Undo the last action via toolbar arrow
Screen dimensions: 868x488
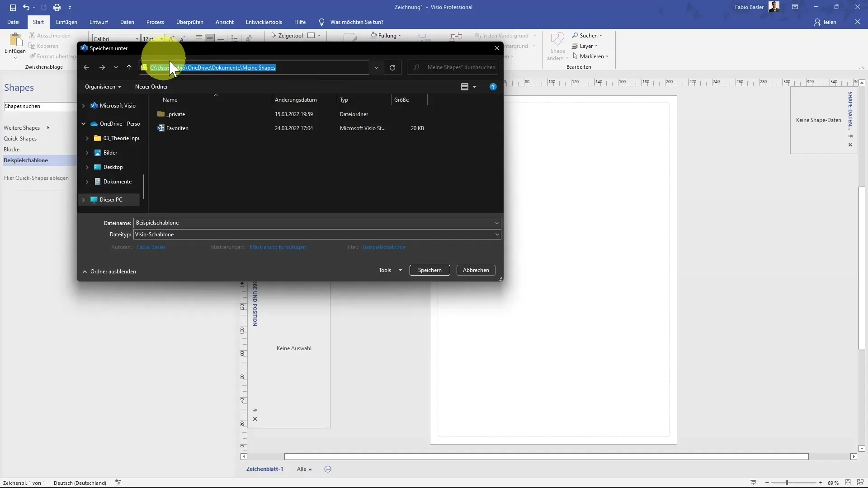26,7
